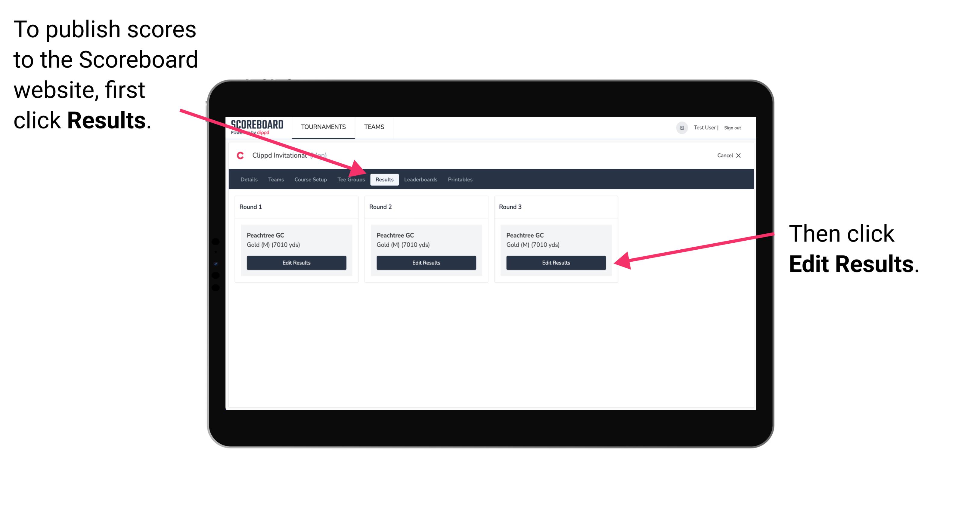
Task: Select the Results tab
Action: click(x=384, y=179)
